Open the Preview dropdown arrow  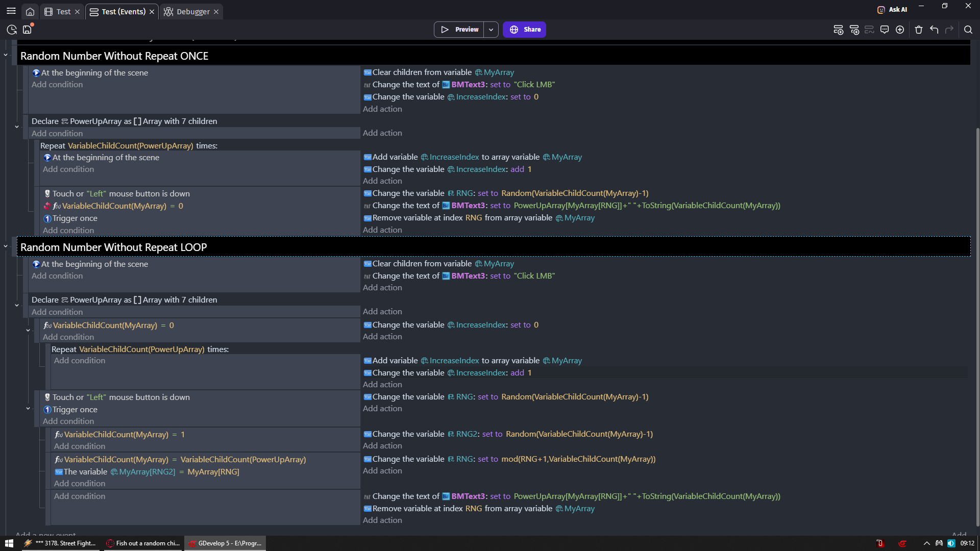click(x=491, y=30)
